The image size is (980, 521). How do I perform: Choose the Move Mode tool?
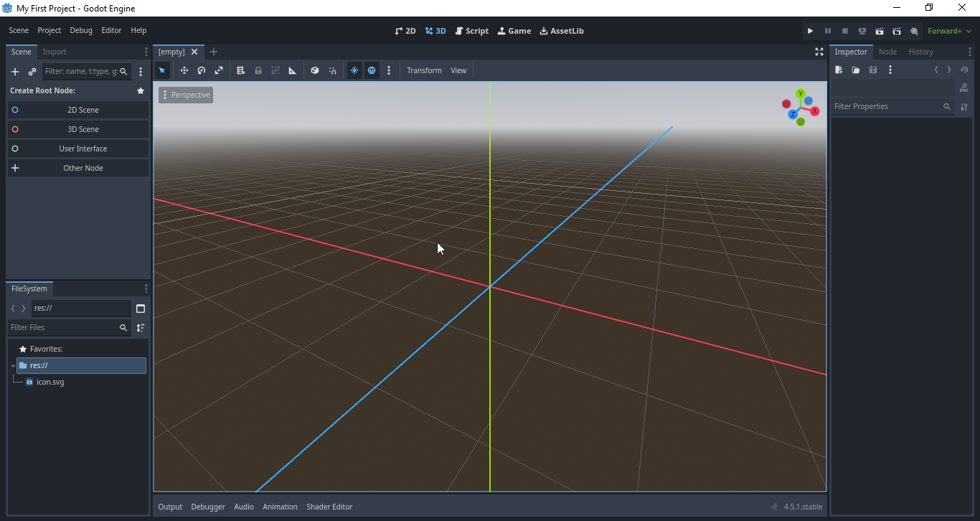pyautogui.click(x=184, y=70)
